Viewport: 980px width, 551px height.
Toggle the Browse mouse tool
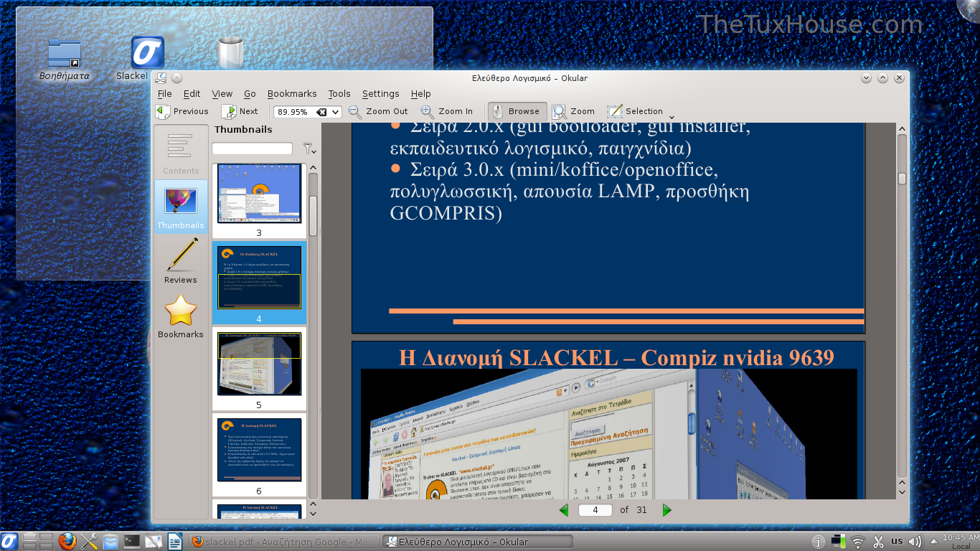pos(517,111)
